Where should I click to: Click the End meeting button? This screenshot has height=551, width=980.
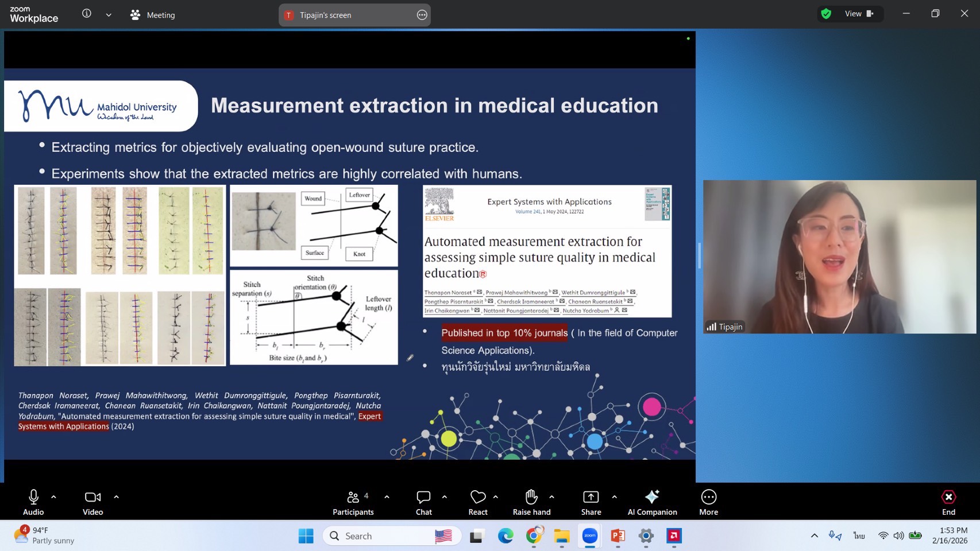(x=948, y=502)
